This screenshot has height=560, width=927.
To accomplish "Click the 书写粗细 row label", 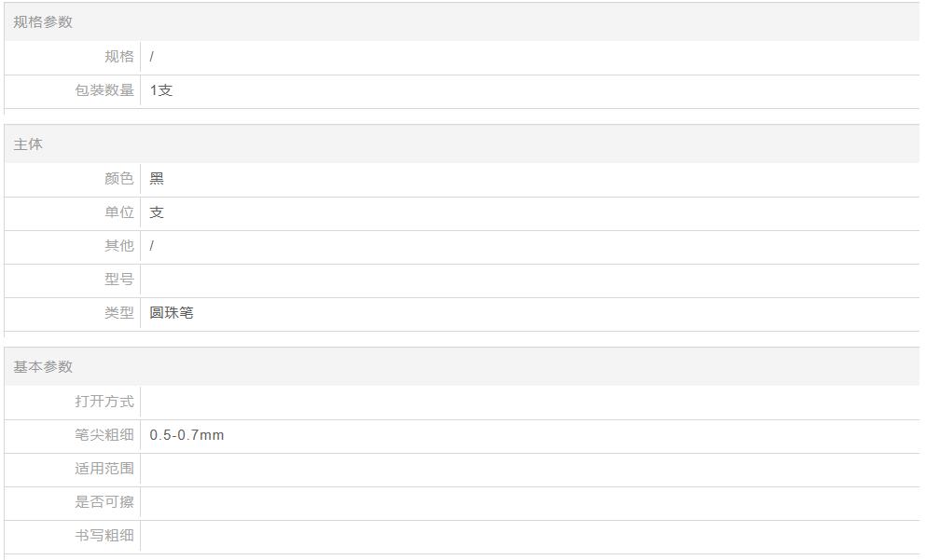I will [104, 536].
